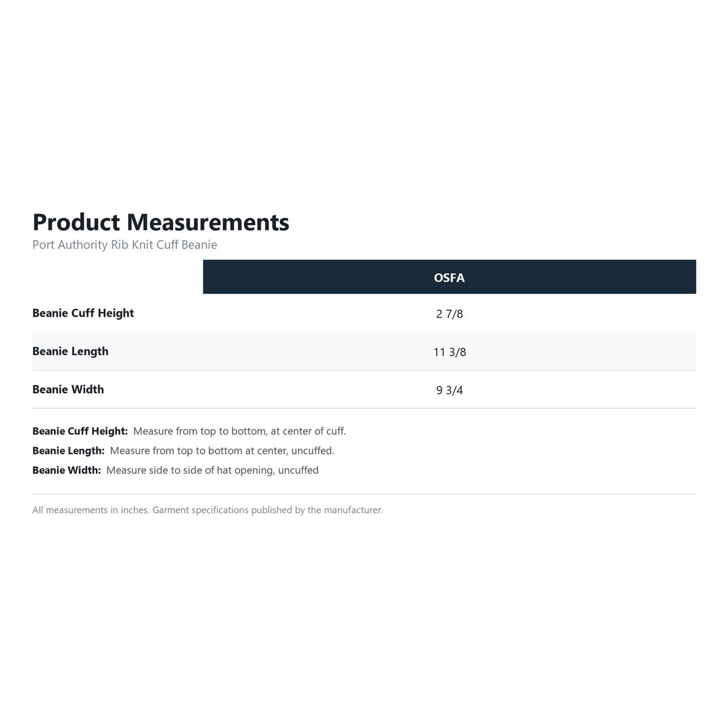Click the OSFA column header
Image resolution: width=728 pixels, height=728 pixels.
[450, 277]
